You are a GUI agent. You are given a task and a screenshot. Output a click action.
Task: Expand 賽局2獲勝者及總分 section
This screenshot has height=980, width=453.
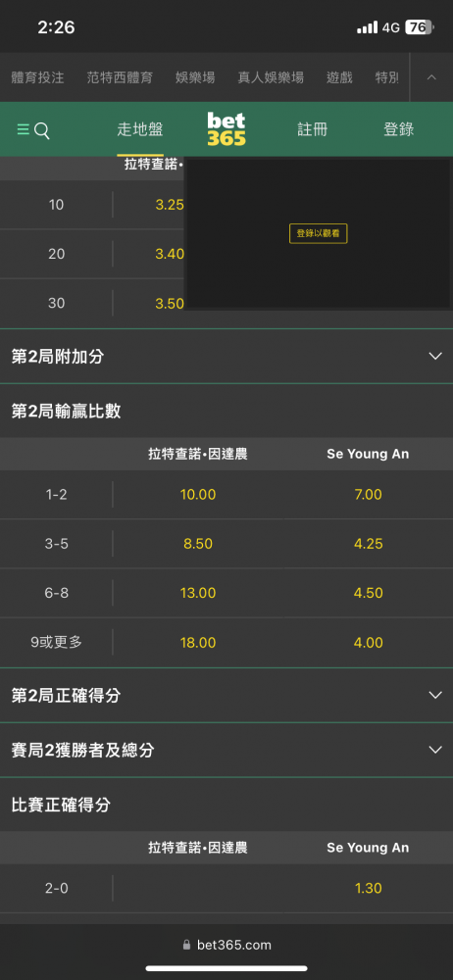pyautogui.click(x=226, y=750)
